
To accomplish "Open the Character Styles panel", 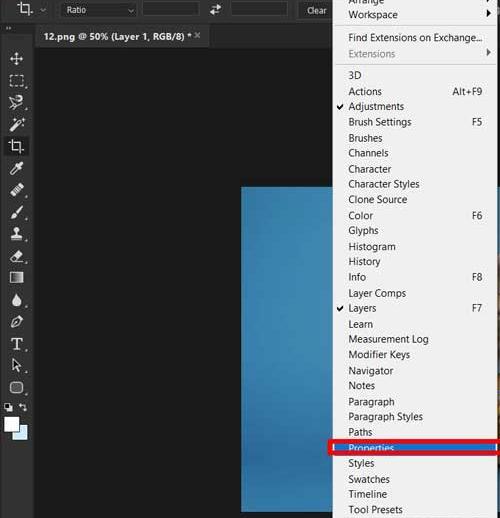I will pos(415,184).
